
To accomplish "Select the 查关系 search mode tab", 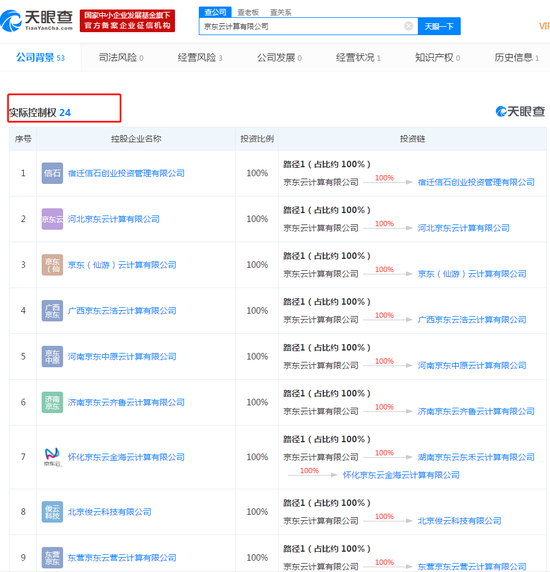I will 280,12.
